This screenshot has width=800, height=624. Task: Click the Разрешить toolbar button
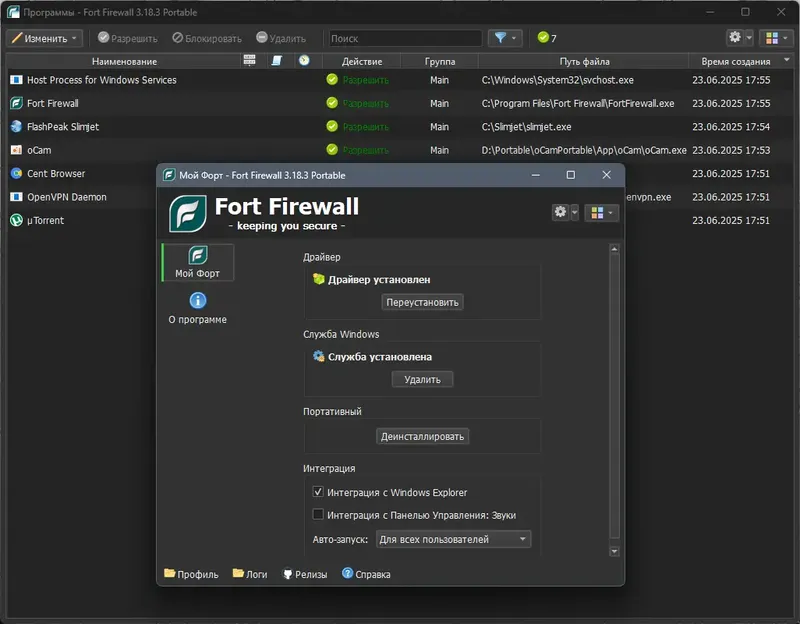click(128, 38)
